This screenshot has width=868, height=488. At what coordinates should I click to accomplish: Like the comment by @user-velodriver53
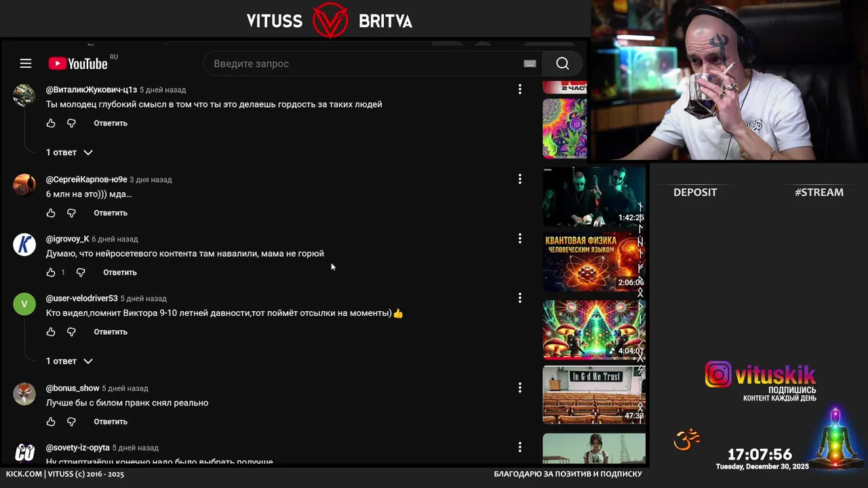[x=51, y=332]
